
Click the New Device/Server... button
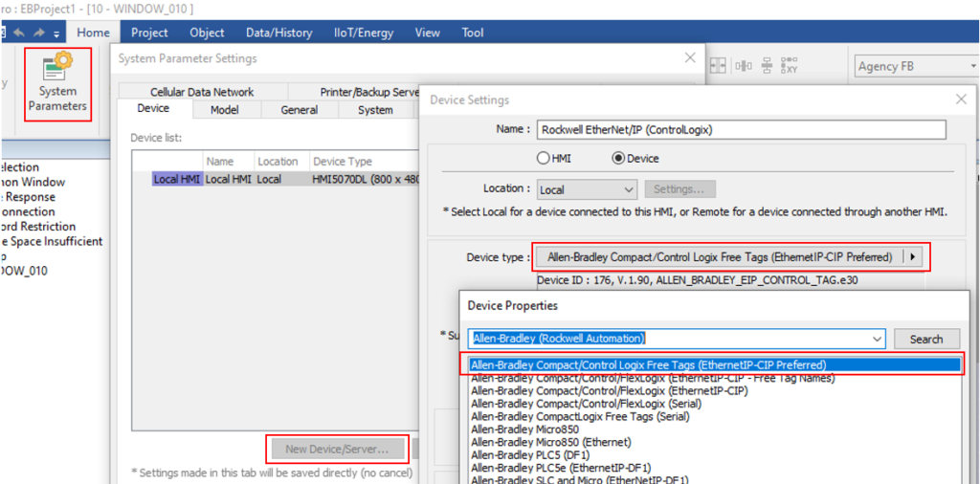coord(337,449)
